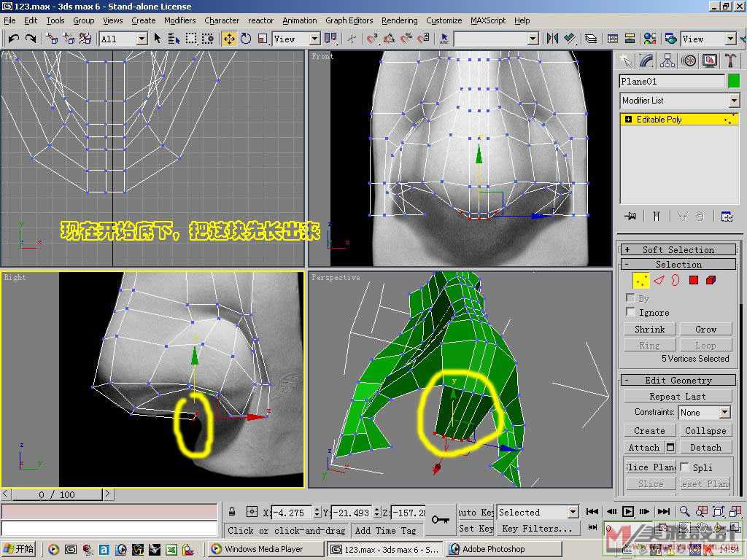Click the green object color swatch
Screen dimensions: 747x560
(733, 81)
